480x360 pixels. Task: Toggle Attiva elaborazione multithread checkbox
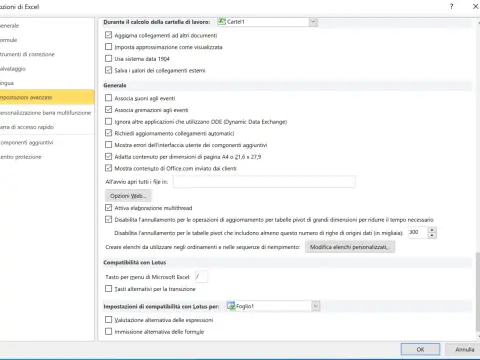[x=108, y=208]
